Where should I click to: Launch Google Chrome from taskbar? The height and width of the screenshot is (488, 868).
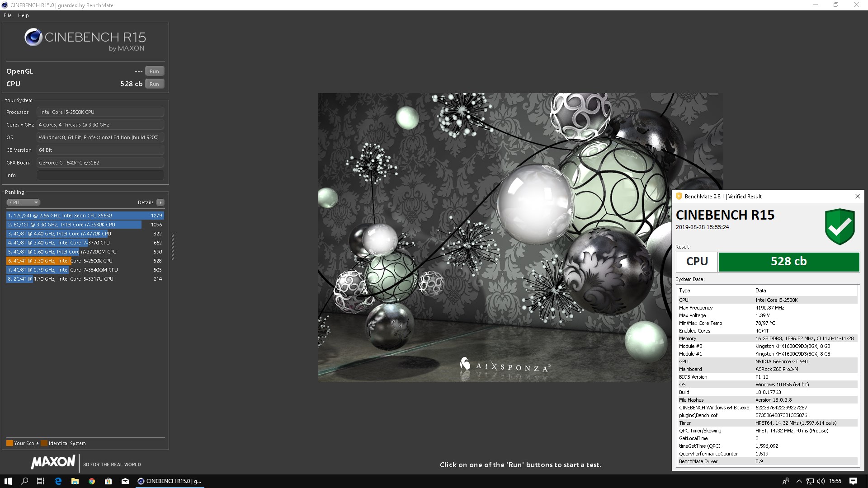point(92,481)
